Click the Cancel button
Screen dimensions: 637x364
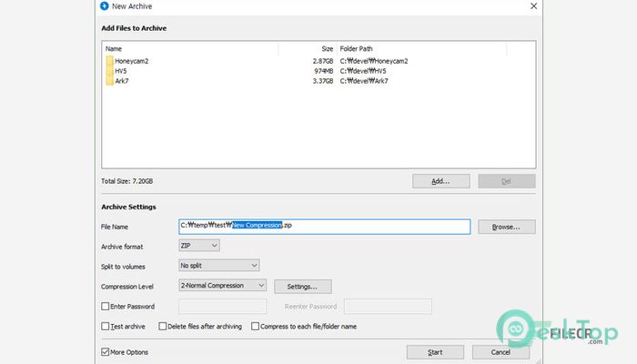500,352
